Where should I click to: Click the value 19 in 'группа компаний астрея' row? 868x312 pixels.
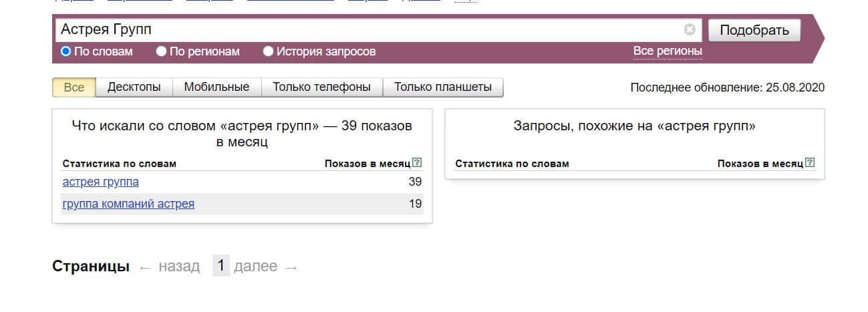(x=415, y=204)
